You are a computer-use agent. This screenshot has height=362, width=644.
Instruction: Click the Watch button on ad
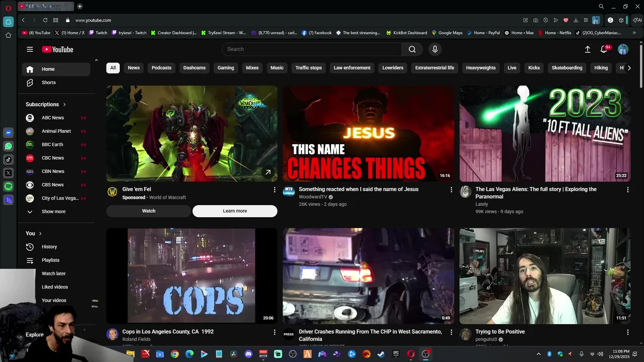148,211
